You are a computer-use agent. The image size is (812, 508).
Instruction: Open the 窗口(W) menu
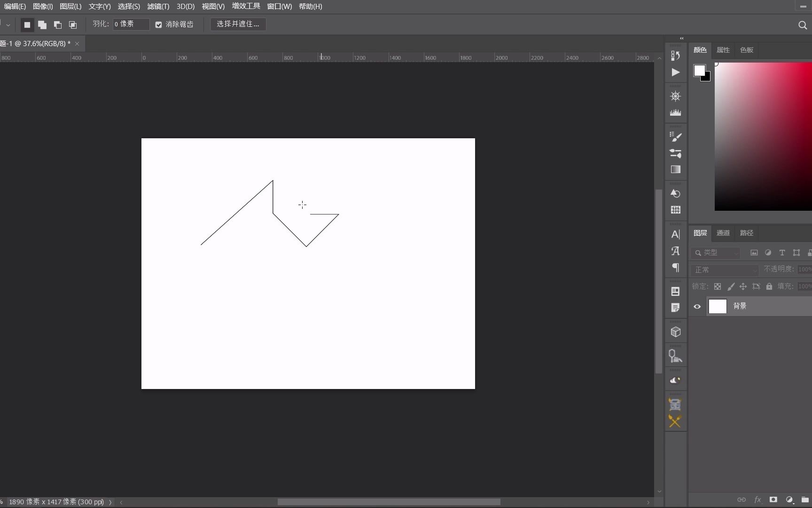click(279, 7)
